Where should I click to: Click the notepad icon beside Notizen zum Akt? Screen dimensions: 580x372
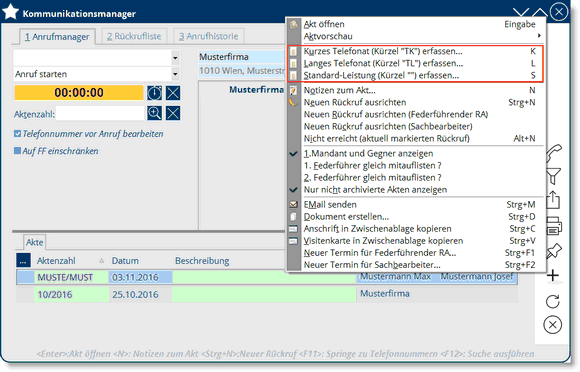293,90
